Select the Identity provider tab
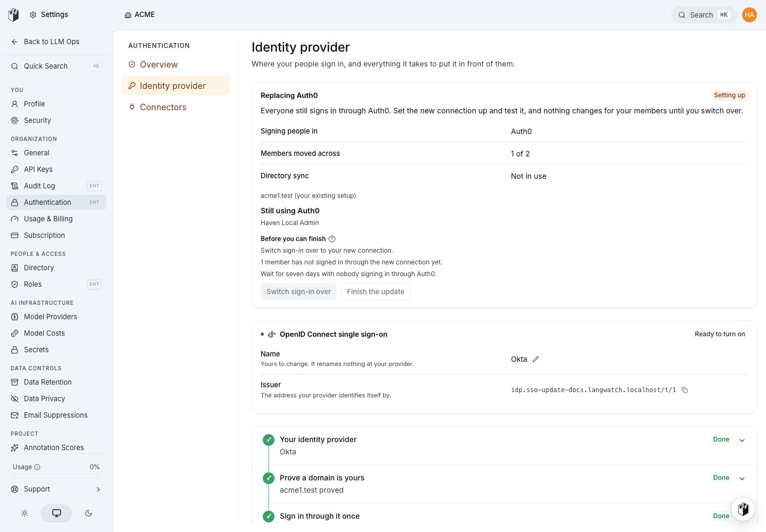The height and width of the screenshot is (532, 766). (x=176, y=86)
